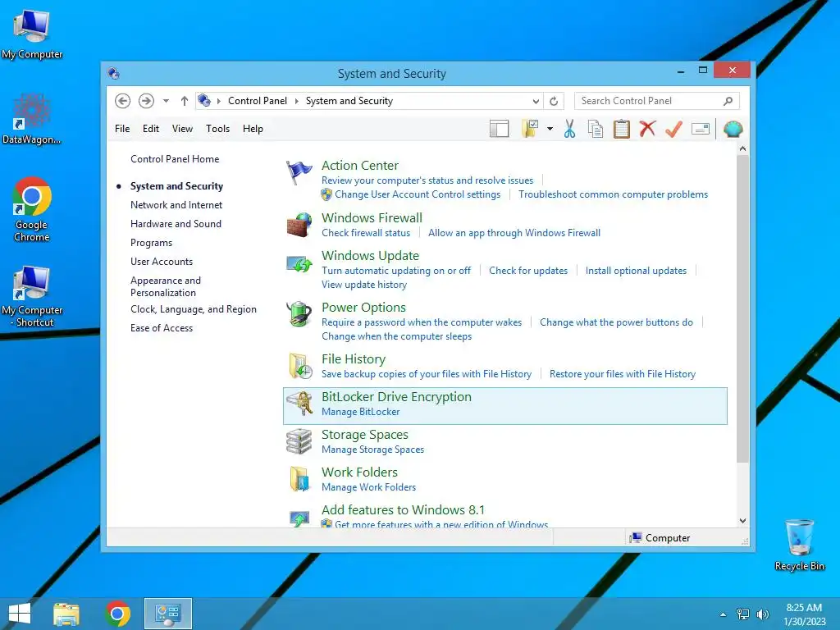Viewport: 840px width, 630px height.
Task: Click the Add features to Windows icon
Action: [x=299, y=518]
